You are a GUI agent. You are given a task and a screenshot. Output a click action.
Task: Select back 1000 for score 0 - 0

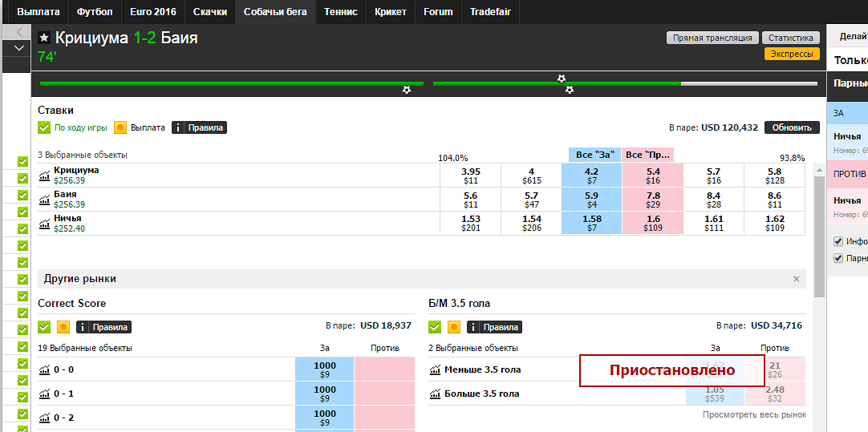(x=324, y=369)
